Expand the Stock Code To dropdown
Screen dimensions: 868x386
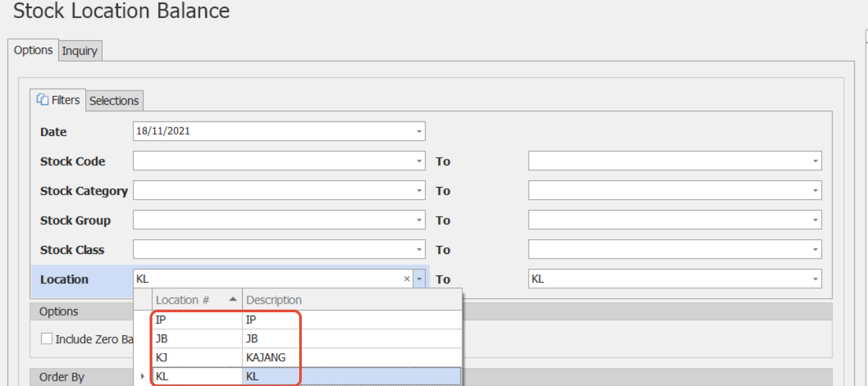coord(816,161)
